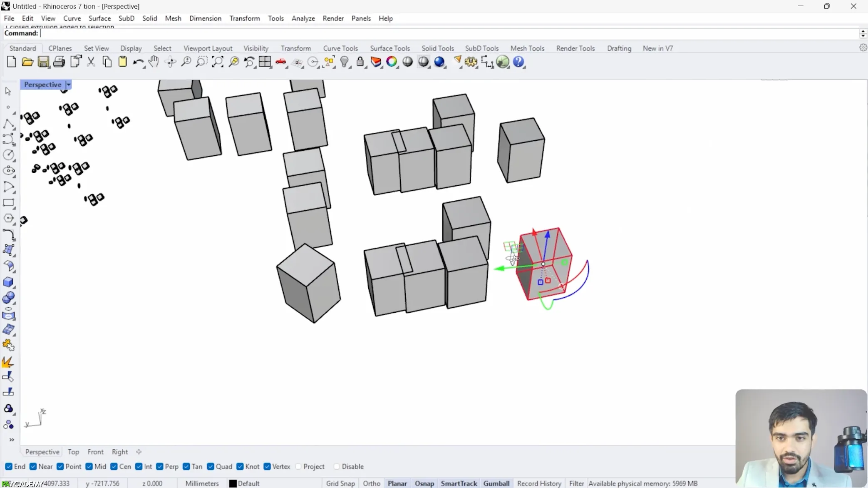The width and height of the screenshot is (868, 488).
Task: Toggle Ortho mode in status bar
Action: (x=371, y=483)
